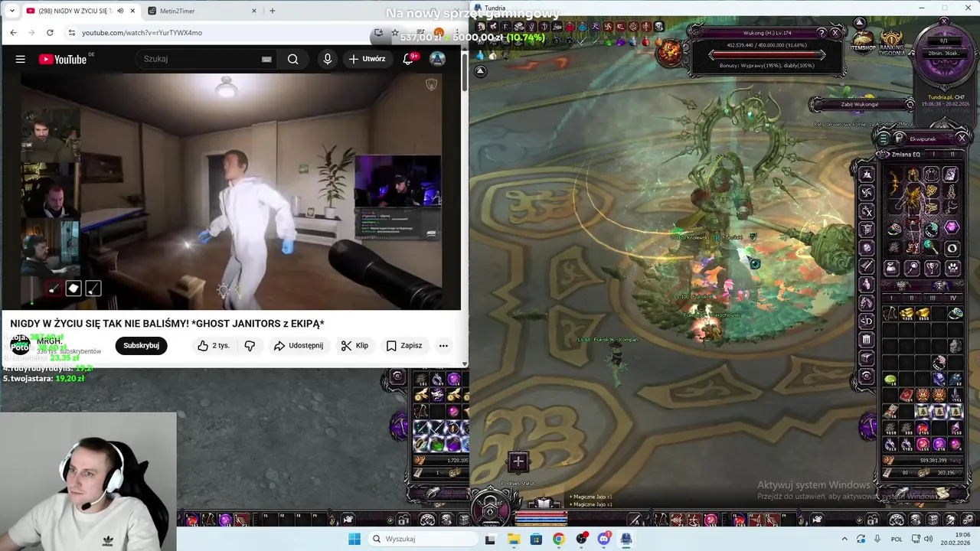Dislike the video with thumbs down
Viewport: 980px width, 551px height.
250,346
